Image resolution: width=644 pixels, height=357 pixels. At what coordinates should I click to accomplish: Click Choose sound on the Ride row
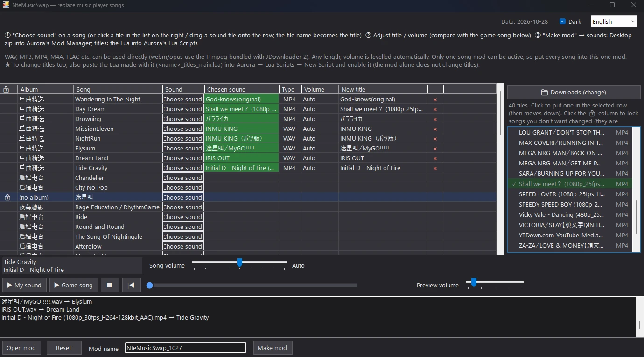point(183,217)
